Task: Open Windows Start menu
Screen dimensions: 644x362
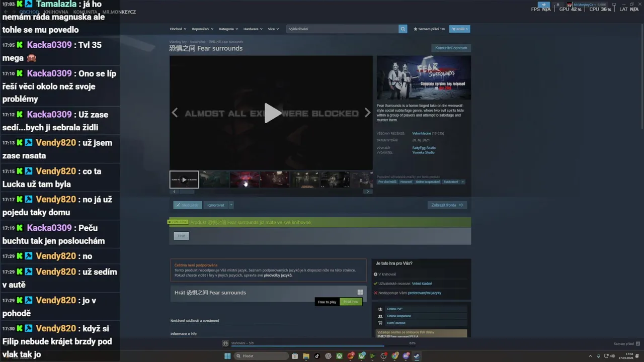Action: pyautogui.click(x=227, y=356)
